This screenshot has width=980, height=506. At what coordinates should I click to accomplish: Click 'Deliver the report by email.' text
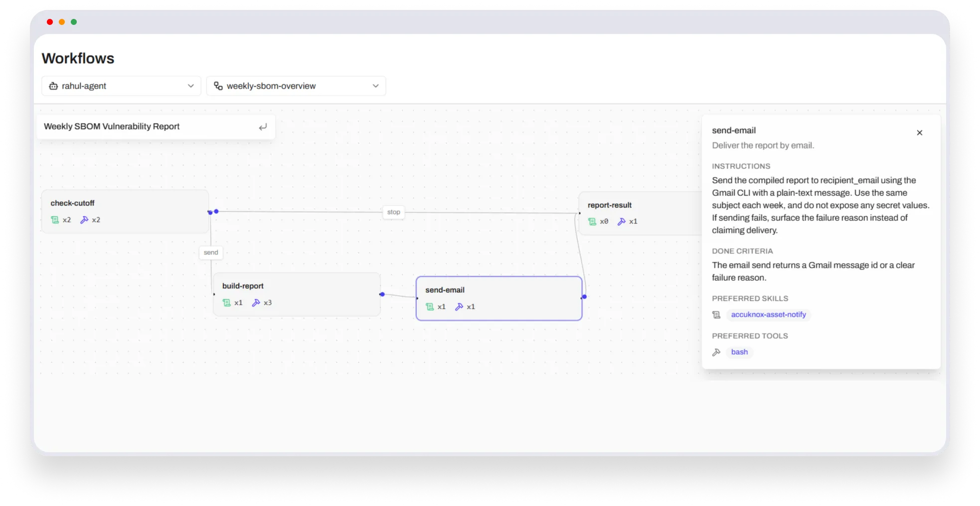pyautogui.click(x=763, y=145)
